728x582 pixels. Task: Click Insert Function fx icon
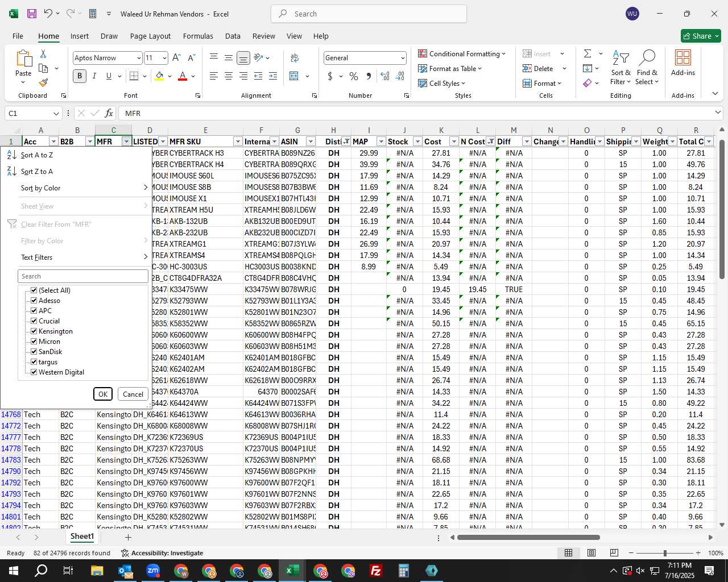[x=109, y=113]
